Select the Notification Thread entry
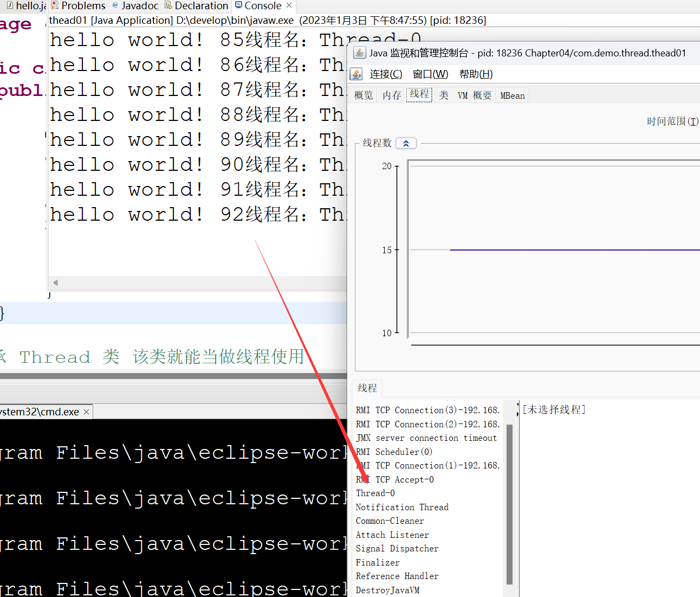 coord(402,508)
